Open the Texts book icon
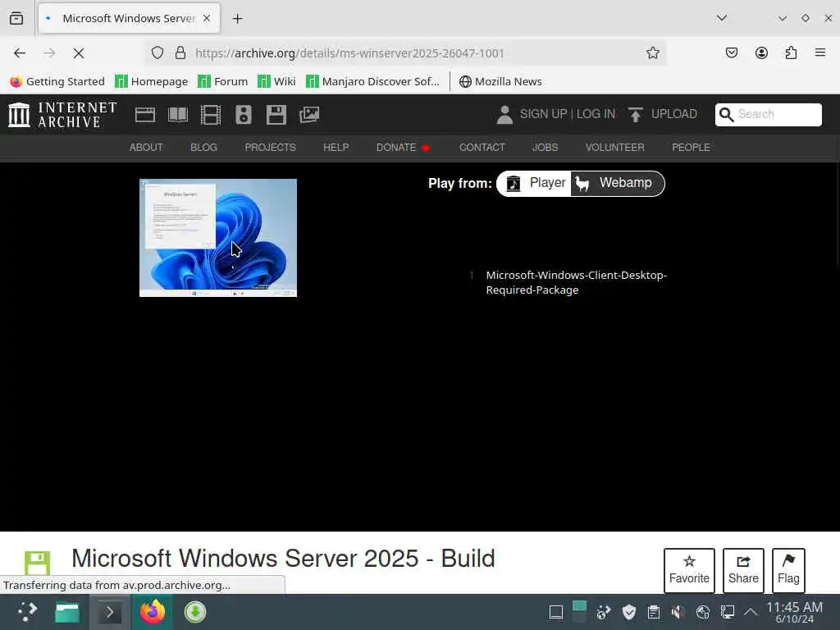This screenshot has height=630, width=840. tap(178, 115)
